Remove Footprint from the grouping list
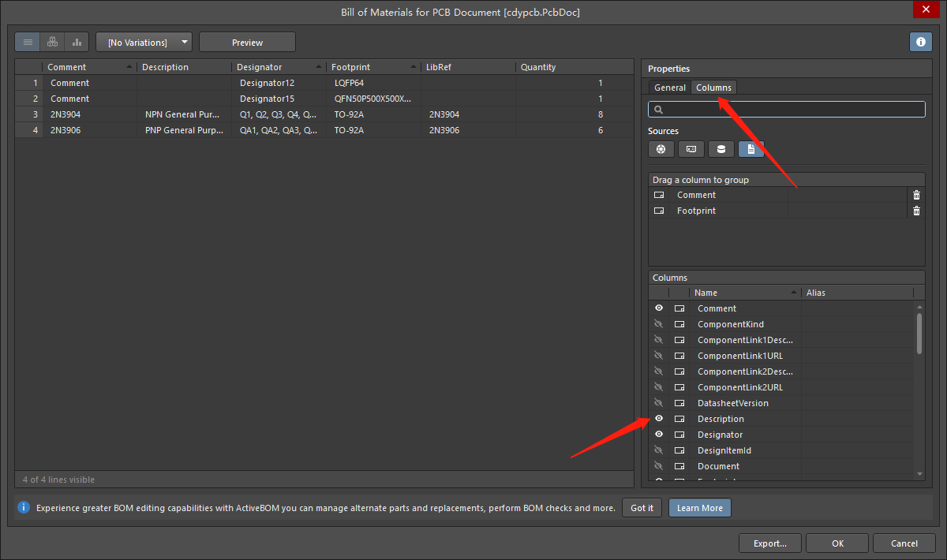The width and height of the screenshot is (947, 560). pyautogui.click(x=916, y=211)
